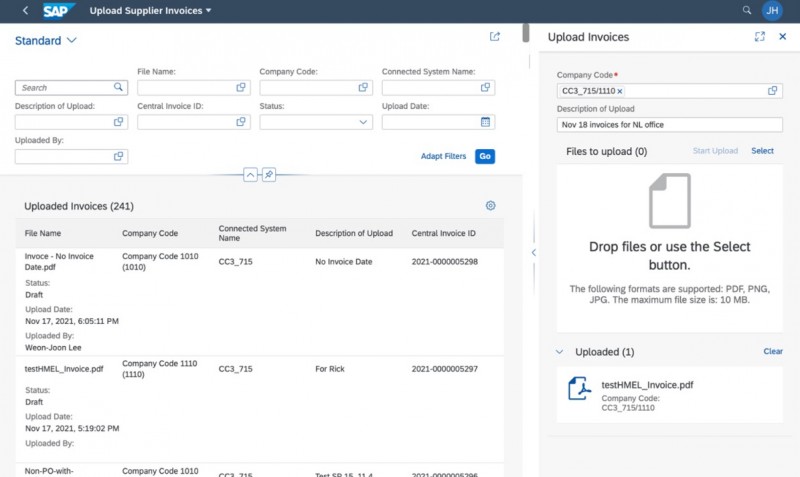800x477 pixels.
Task: Click Adapt Filters link
Action: coord(443,157)
